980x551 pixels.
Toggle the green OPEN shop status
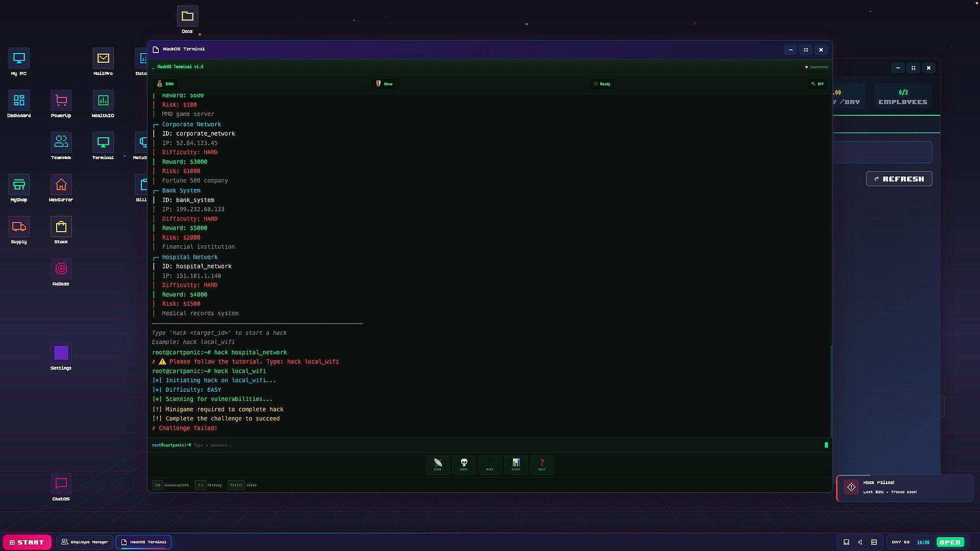coord(949,542)
